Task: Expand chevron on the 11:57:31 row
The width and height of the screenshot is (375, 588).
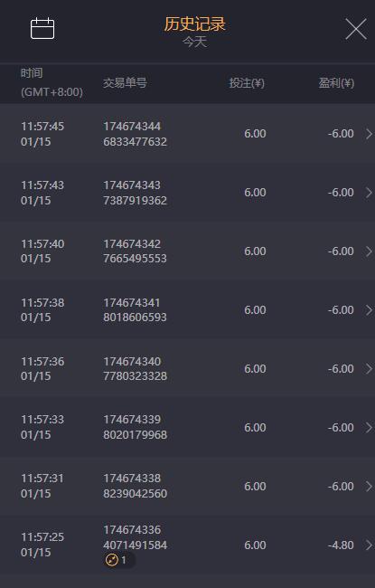Action: click(369, 487)
